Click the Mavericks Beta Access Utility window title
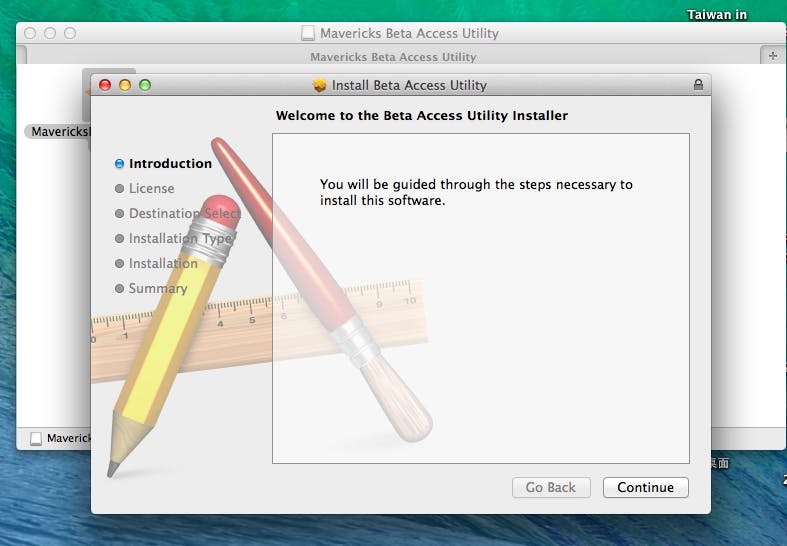The image size is (787, 546). pyautogui.click(x=408, y=33)
